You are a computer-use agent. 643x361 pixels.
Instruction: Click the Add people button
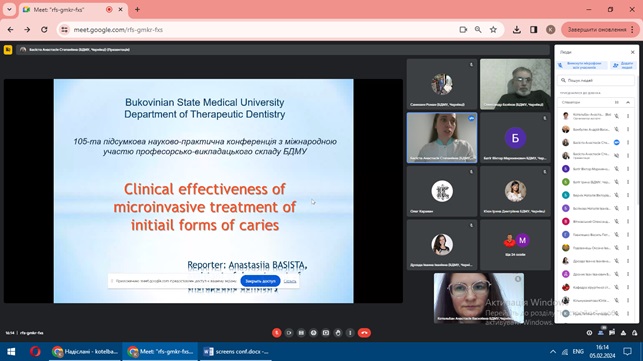pos(623,65)
